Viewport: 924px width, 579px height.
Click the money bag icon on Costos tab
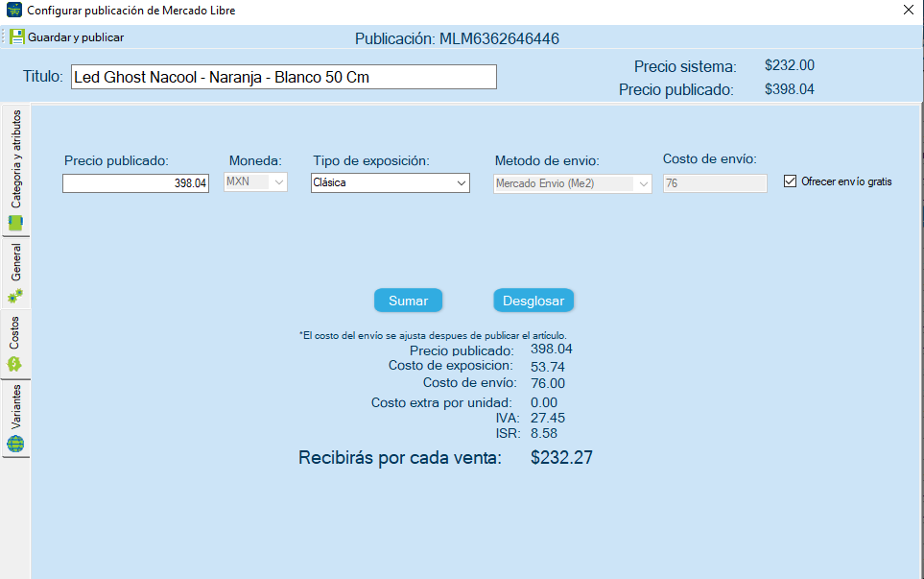click(x=14, y=364)
